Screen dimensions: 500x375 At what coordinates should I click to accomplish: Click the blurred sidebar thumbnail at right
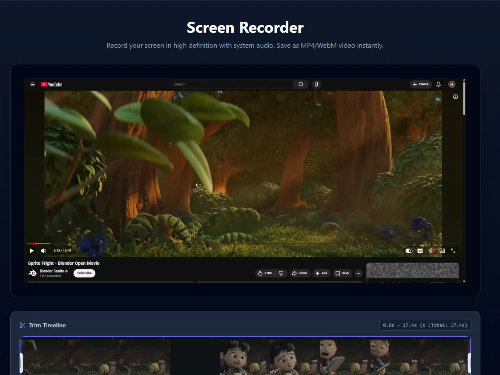[x=413, y=271]
